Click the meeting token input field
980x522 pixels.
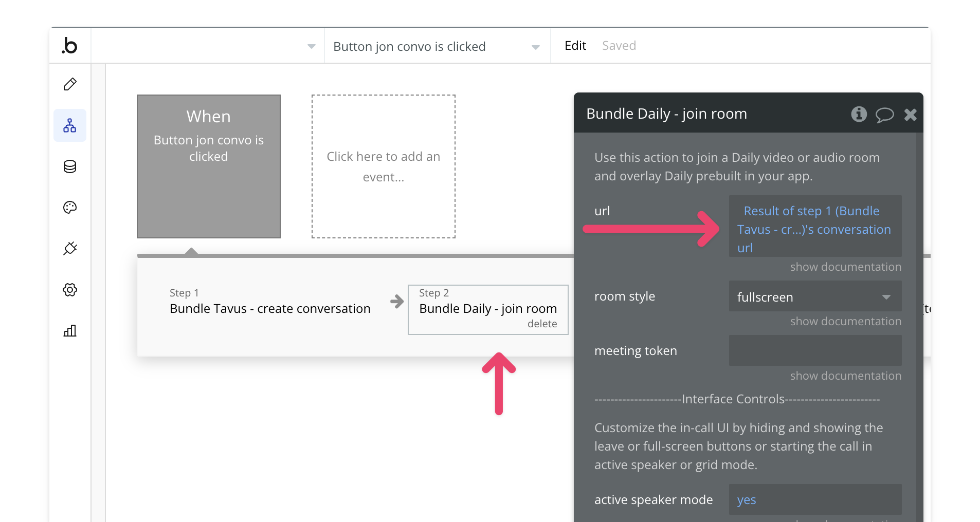coord(815,350)
